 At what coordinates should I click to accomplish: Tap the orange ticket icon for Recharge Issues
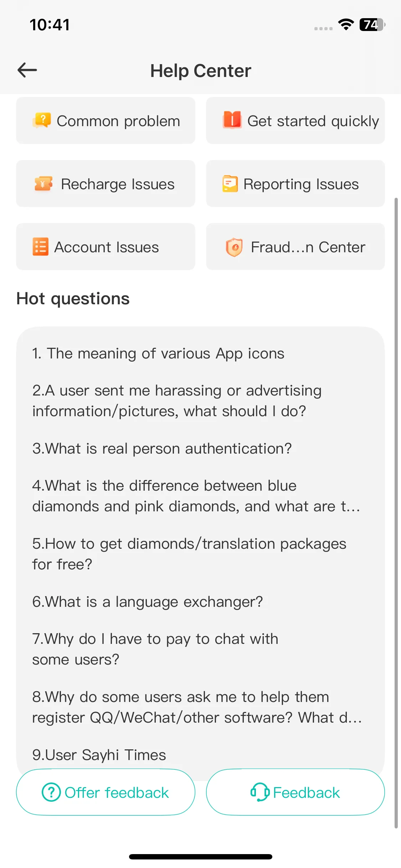43,184
